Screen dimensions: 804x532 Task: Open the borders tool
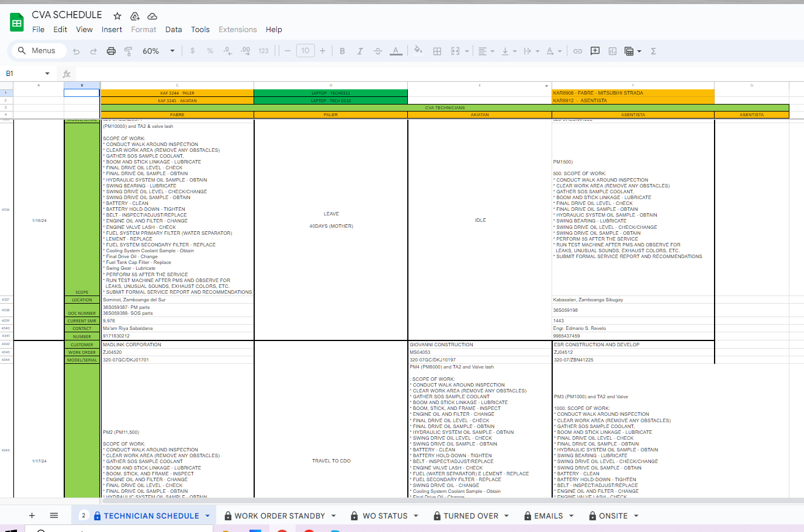point(437,51)
